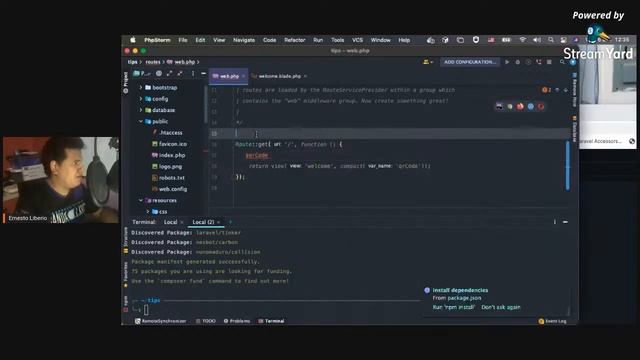The image size is (640, 360).
Task: Click the Debug bug icon in toolbar
Action: (x=518, y=62)
